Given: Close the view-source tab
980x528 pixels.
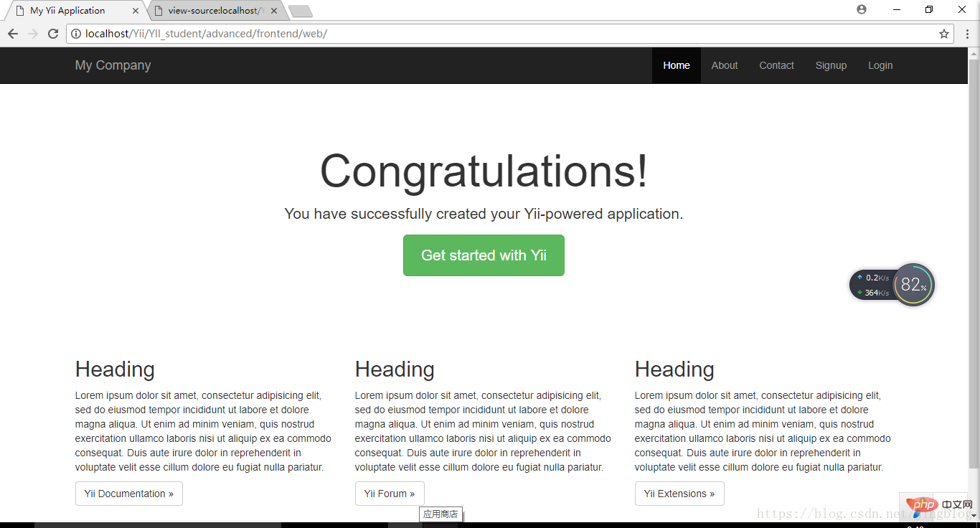Looking at the screenshot, I should (274, 11).
